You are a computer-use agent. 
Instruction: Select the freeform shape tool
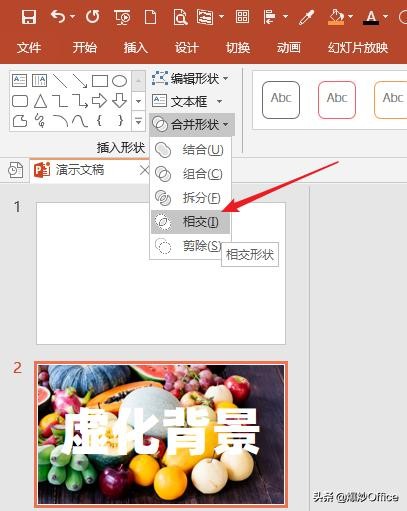coord(20,121)
